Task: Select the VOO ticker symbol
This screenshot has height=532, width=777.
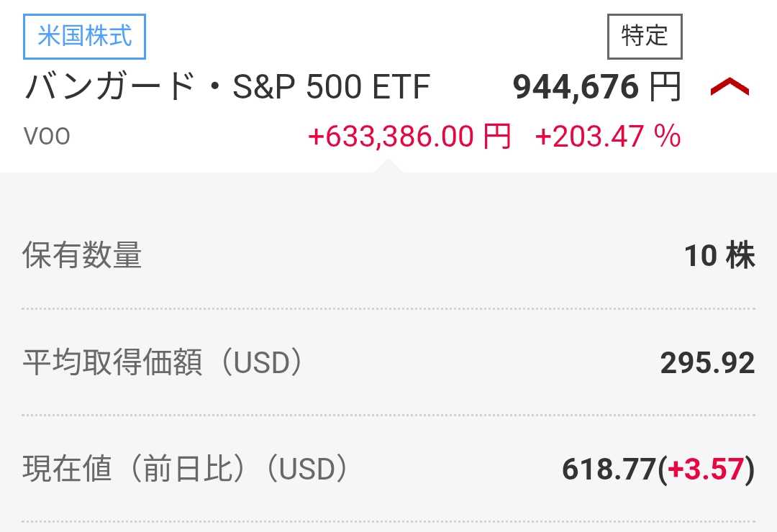Action: tap(47, 137)
